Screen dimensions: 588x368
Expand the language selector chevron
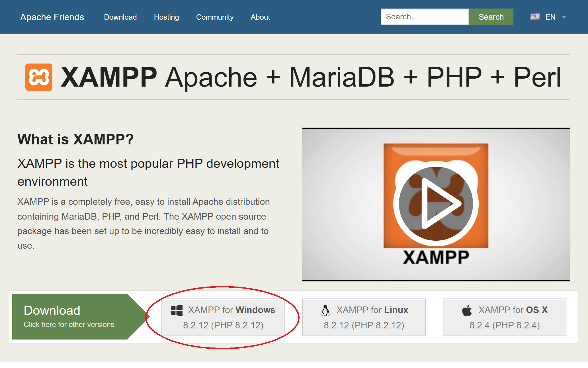(x=564, y=17)
